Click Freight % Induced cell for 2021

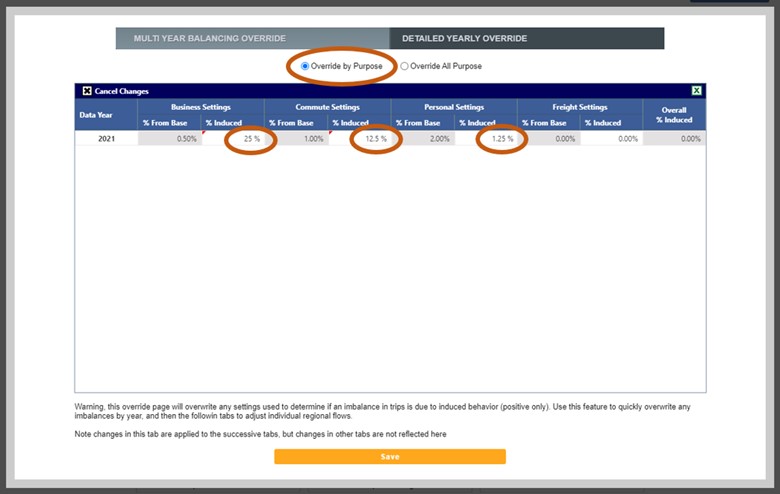pyautogui.click(x=611, y=139)
